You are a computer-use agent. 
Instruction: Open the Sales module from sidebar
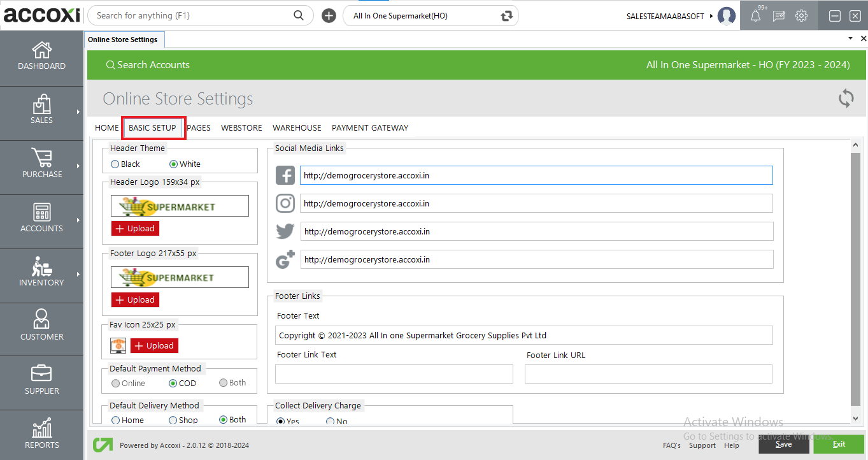(x=41, y=111)
